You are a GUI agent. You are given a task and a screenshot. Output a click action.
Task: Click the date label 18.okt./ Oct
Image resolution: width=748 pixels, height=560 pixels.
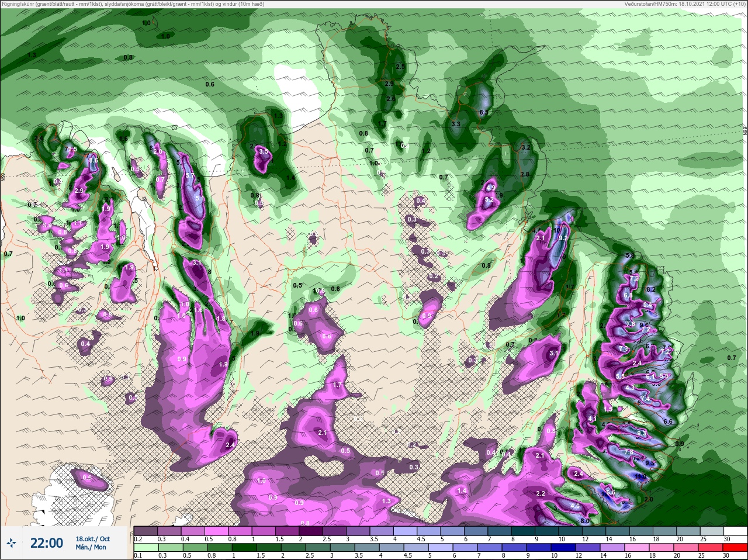tap(92, 539)
